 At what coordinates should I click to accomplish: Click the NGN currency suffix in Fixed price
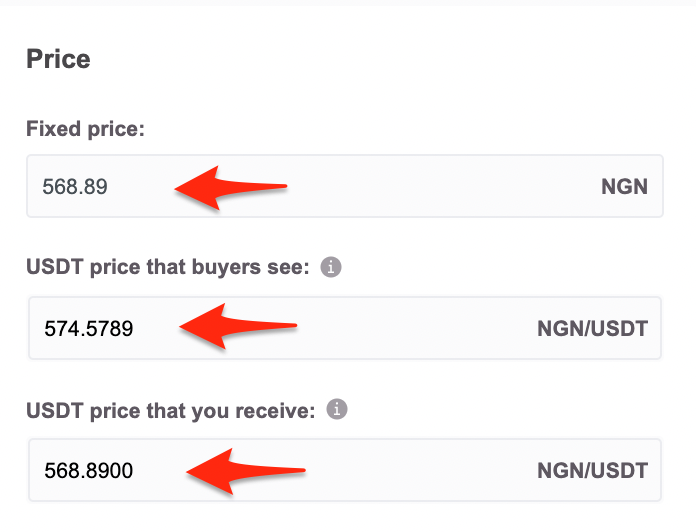pyautogui.click(x=624, y=186)
